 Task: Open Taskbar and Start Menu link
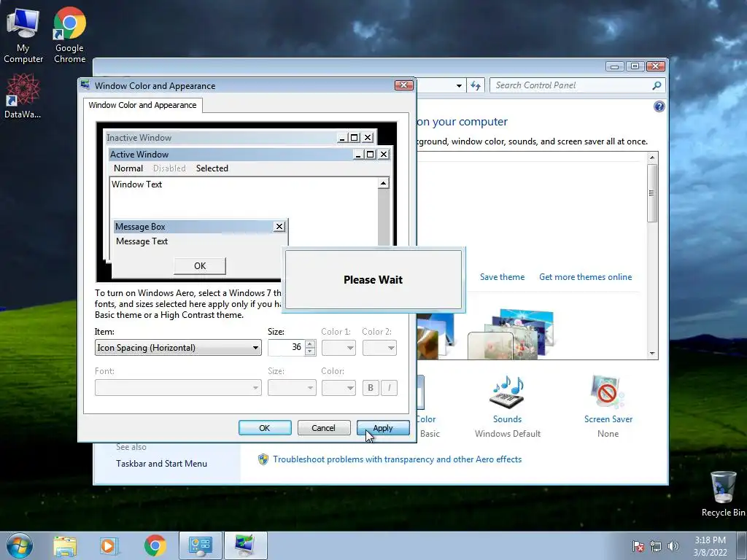pyautogui.click(x=161, y=463)
